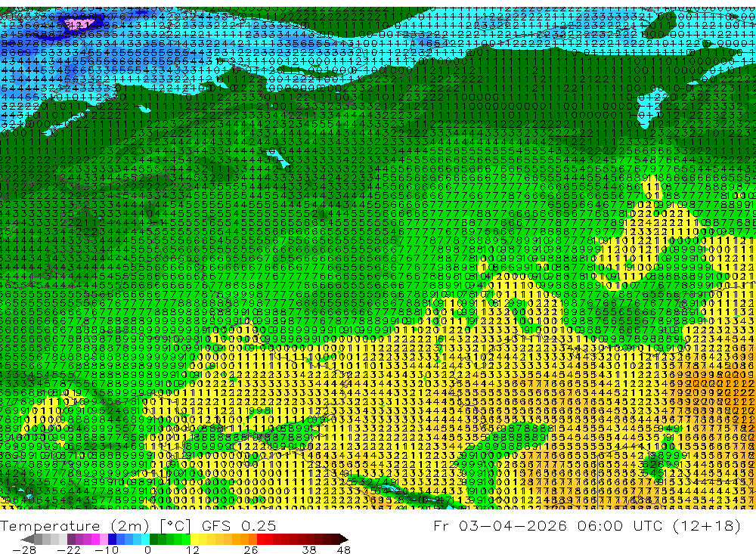The height and width of the screenshot is (554, 756).
Task: Click the '-10' label under the color scale
Action: pyautogui.click(x=107, y=550)
